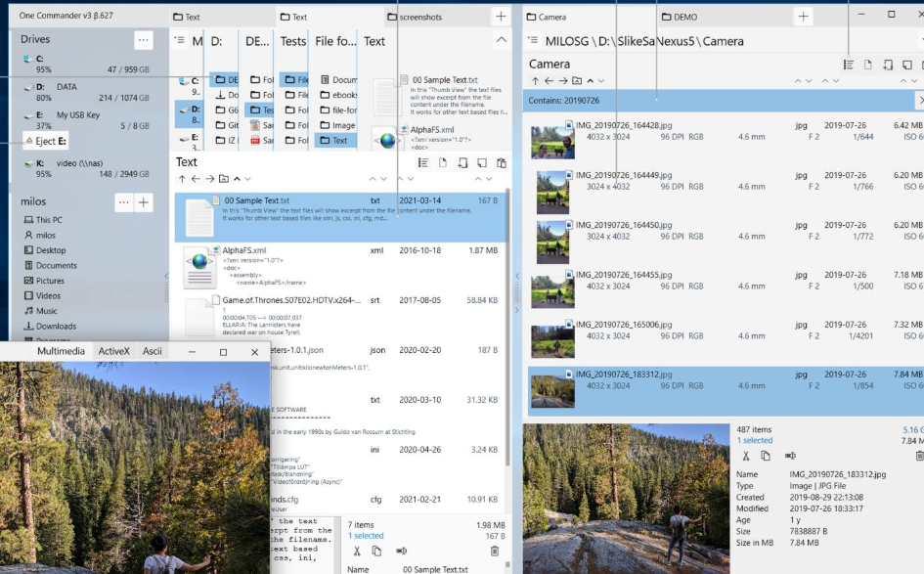The height and width of the screenshot is (574, 924).
Task: Click the '1 selected' link under 487 items
Action: tap(754, 440)
